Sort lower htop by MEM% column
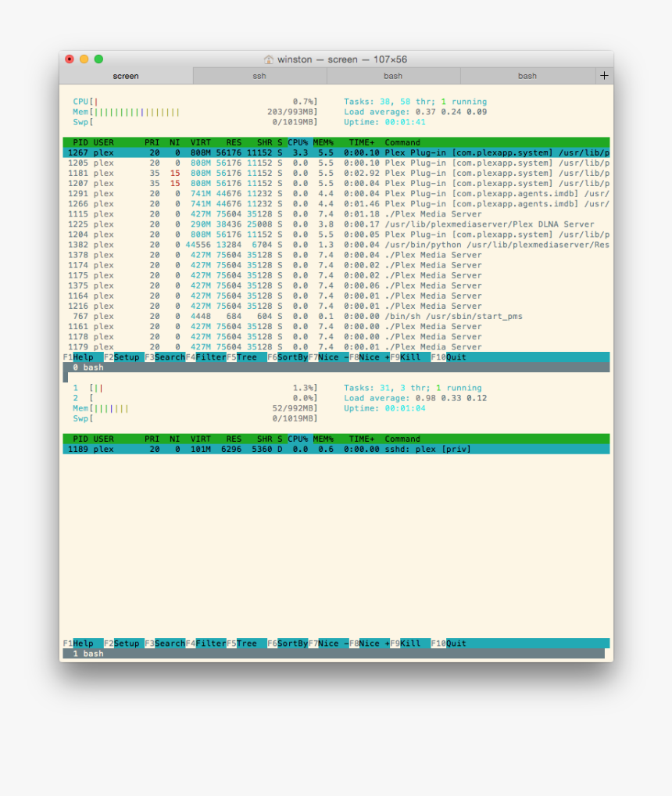Viewport: 672px width, 796px height. pyautogui.click(x=323, y=439)
